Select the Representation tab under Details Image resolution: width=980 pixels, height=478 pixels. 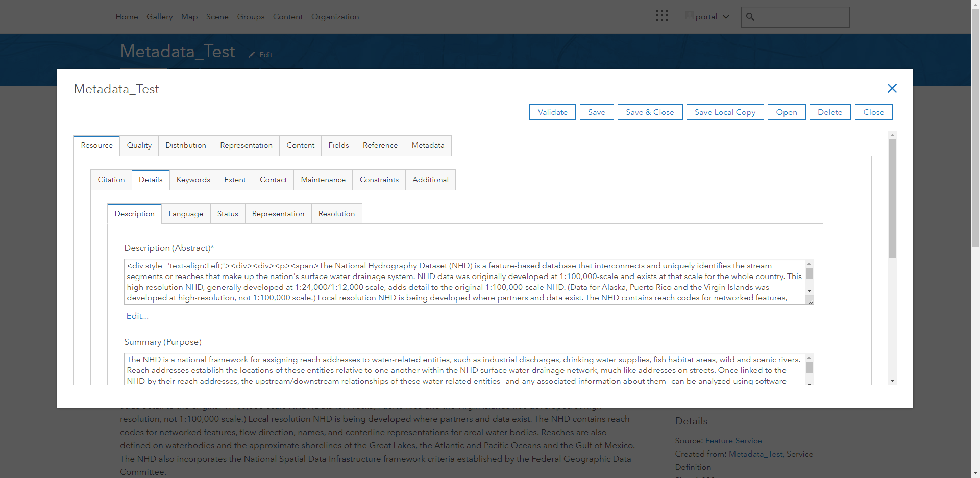(278, 214)
